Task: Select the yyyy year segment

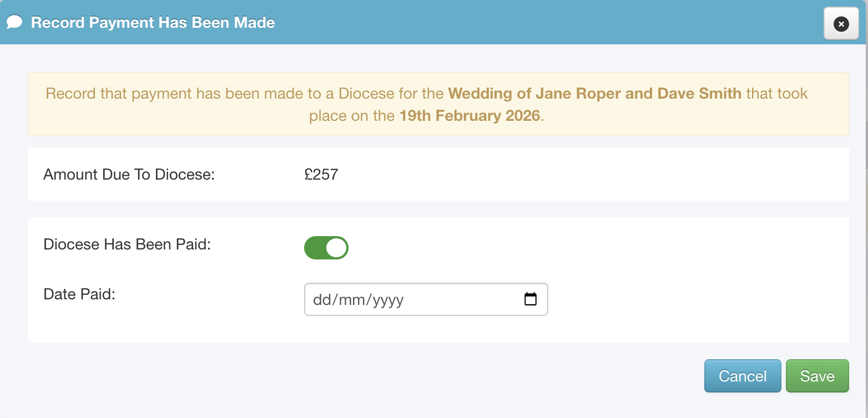Action: point(388,300)
